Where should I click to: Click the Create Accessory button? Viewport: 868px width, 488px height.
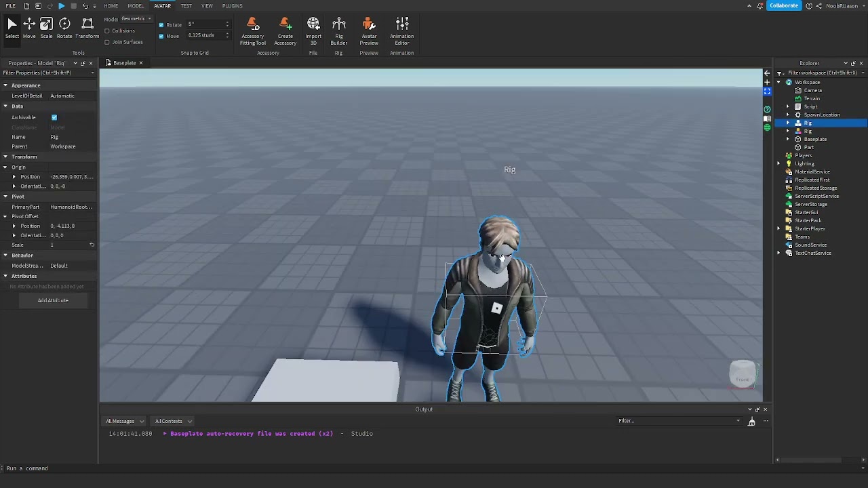point(285,32)
